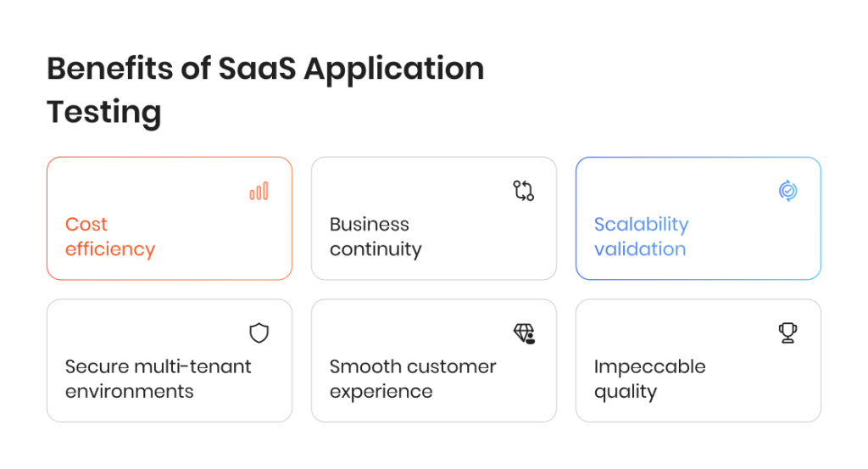This screenshot has width=868, height=469.
Task: Click "Secure multi-tenant environments" text
Action: click(x=159, y=379)
